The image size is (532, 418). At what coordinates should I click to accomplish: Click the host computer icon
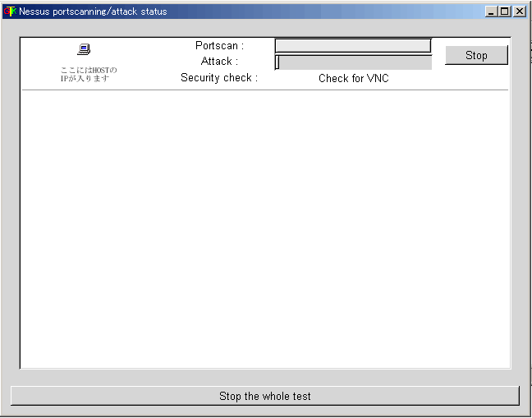(84, 49)
